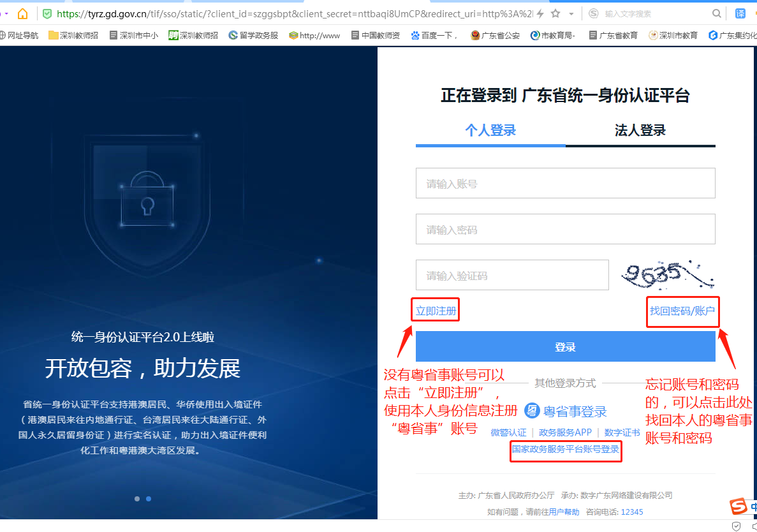Click the 粤省事登录 round blue icon

(x=532, y=411)
